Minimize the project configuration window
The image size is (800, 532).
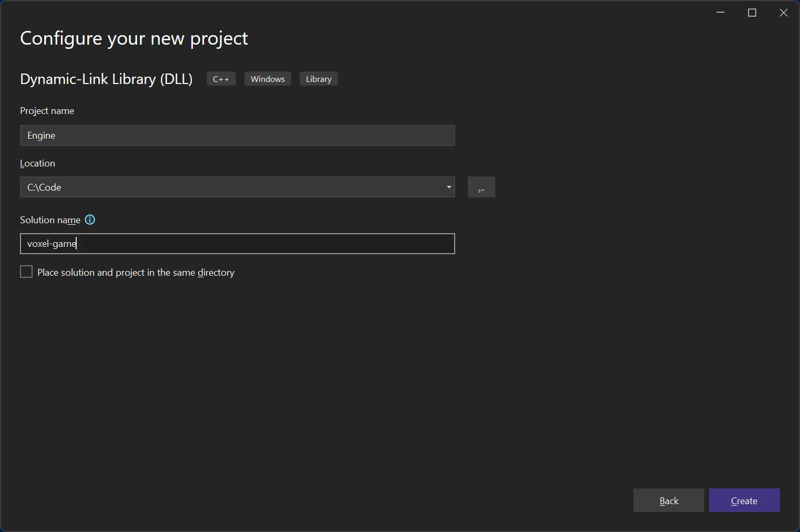click(x=720, y=12)
